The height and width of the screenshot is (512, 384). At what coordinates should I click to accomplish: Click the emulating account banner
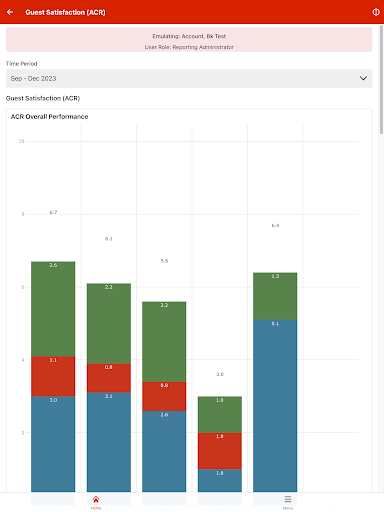pyautogui.click(x=189, y=40)
